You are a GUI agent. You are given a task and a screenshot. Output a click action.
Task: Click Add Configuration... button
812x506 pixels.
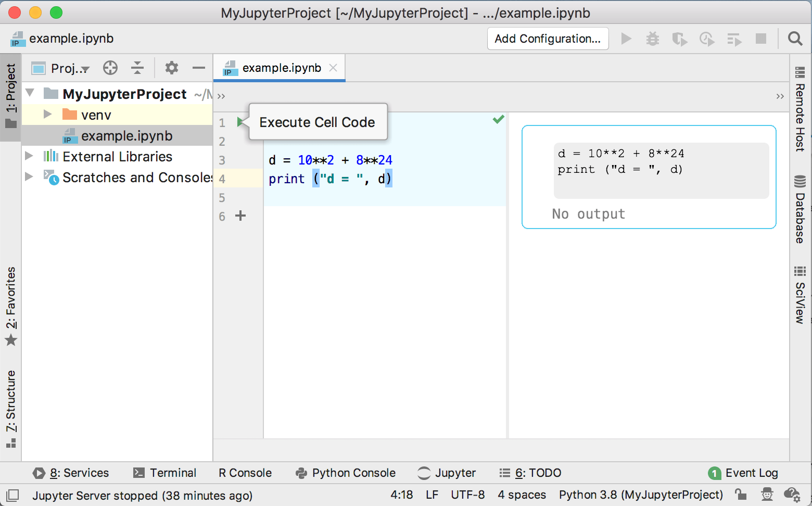coord(548,39)
